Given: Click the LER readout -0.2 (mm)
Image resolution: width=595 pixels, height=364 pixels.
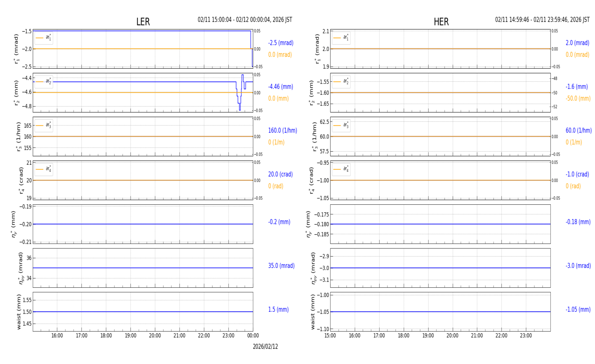Looking at the screenshot, I should click(x=279, y=222).
